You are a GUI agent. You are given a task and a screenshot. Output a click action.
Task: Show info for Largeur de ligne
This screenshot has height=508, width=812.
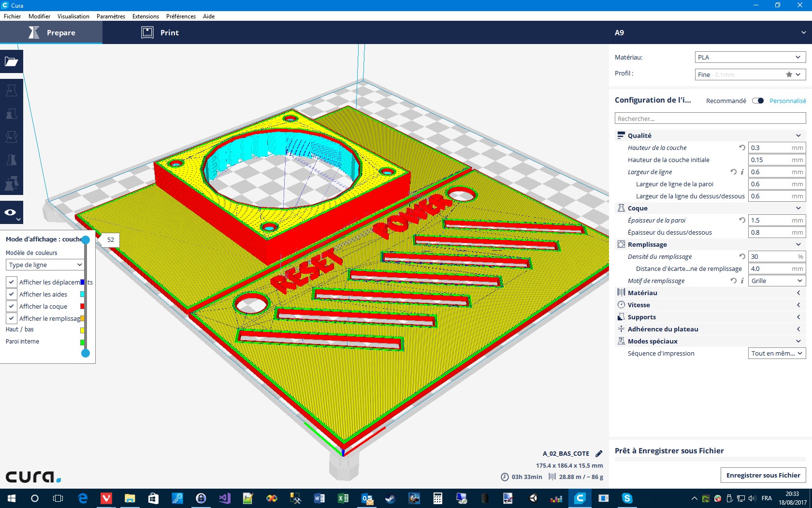pos(742,172)
